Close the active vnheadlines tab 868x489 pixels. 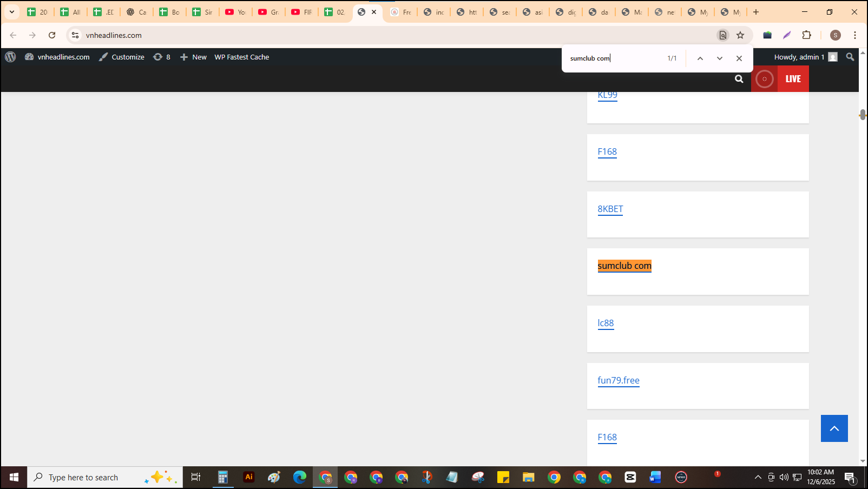(x=374, y=12)
